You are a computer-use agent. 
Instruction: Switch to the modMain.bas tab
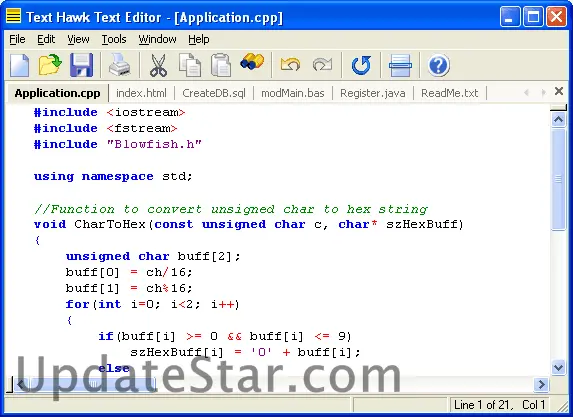(x=293, y=93)
